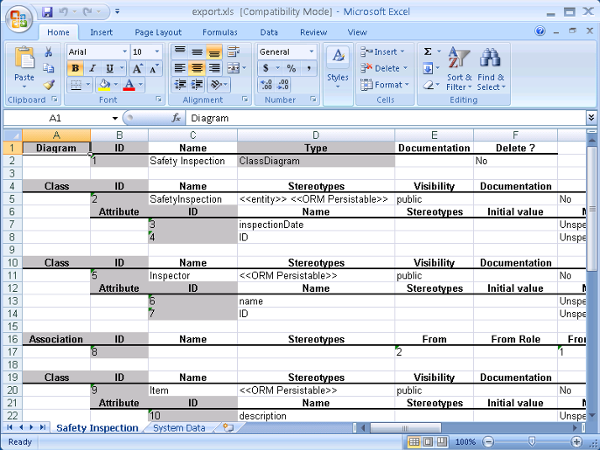This screenshot has height=450, width=600.
Task: Toggle Bold formatting
Action: (x=75, y=68)
